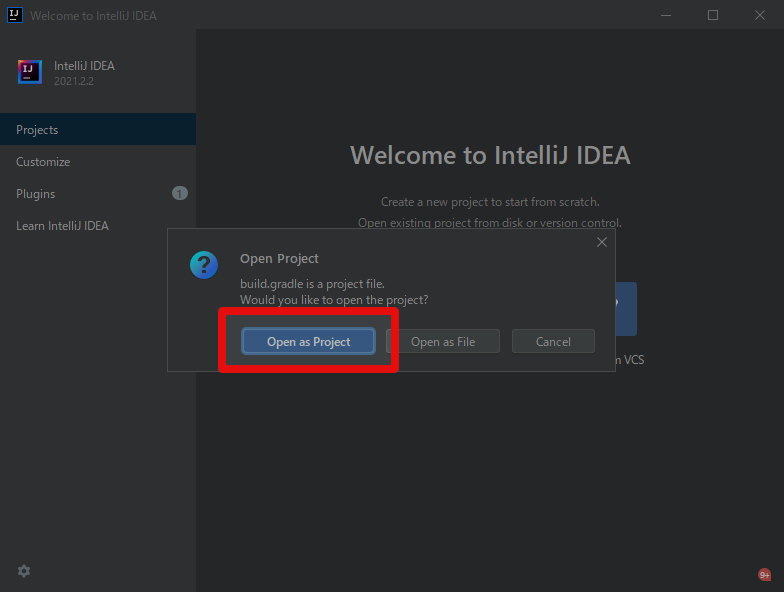Minimize the Welcome to IntelliJ IDEA window
This screenshot has width=784, height=592.
click(666, 16)
